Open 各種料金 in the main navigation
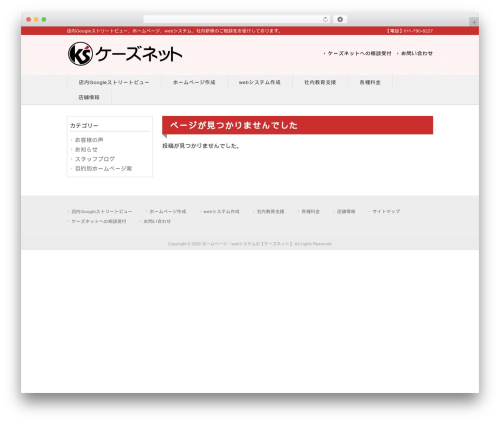This screenshot has width=500, height=423. [x=370, y=82]
